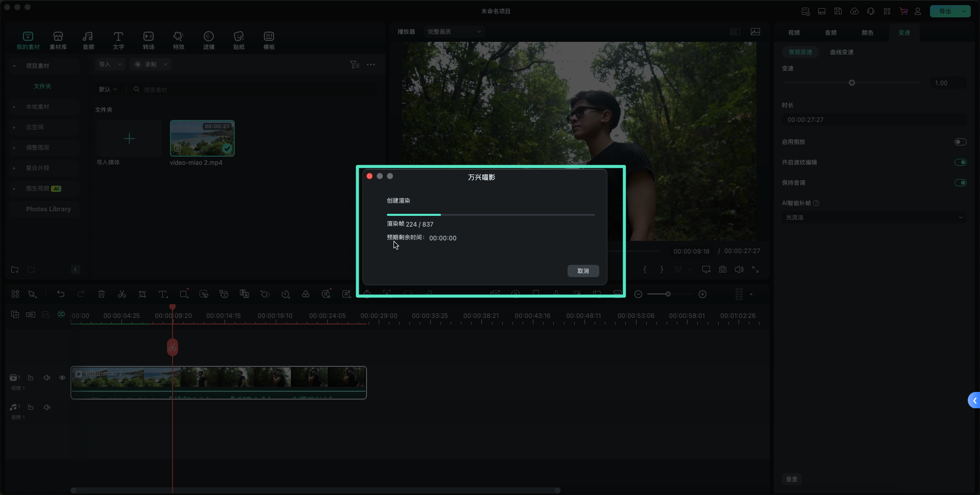Select the 曲线变速 speed ramping sub-tab
This screenshot has height=495, width=980.
tap(842, 52)
